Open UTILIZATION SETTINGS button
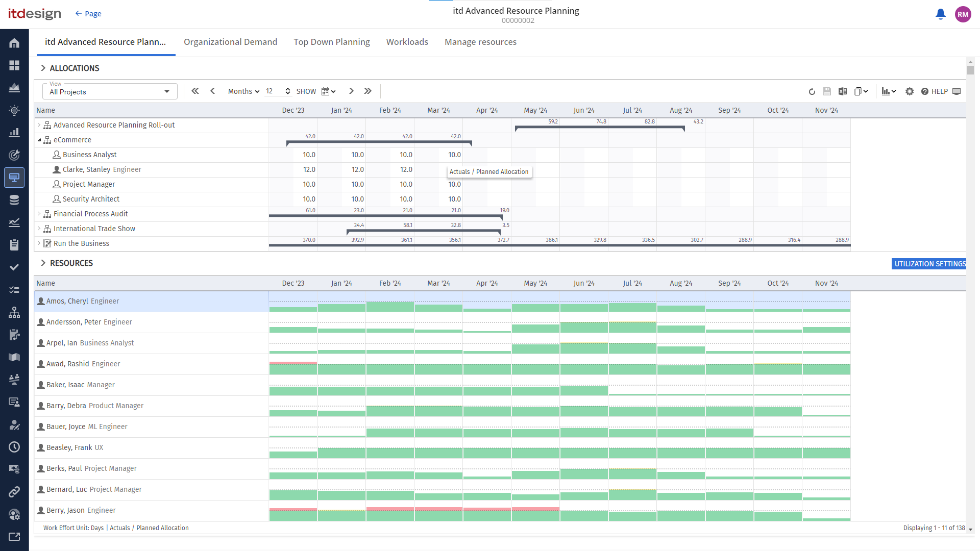 [929, 264]
